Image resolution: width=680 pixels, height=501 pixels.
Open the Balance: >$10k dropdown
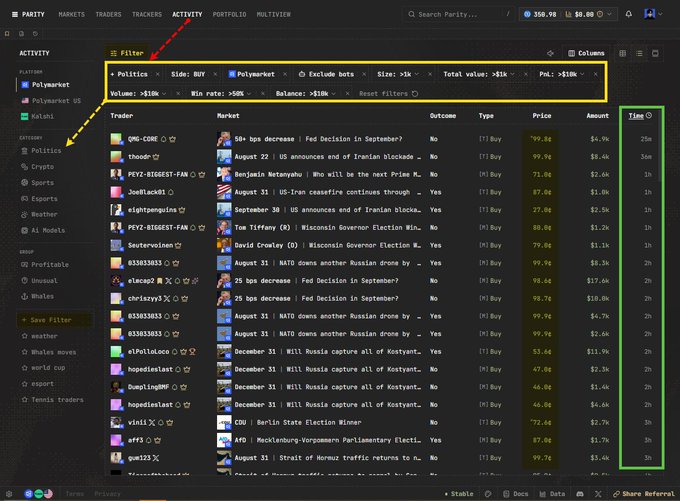tap(306, 93)
